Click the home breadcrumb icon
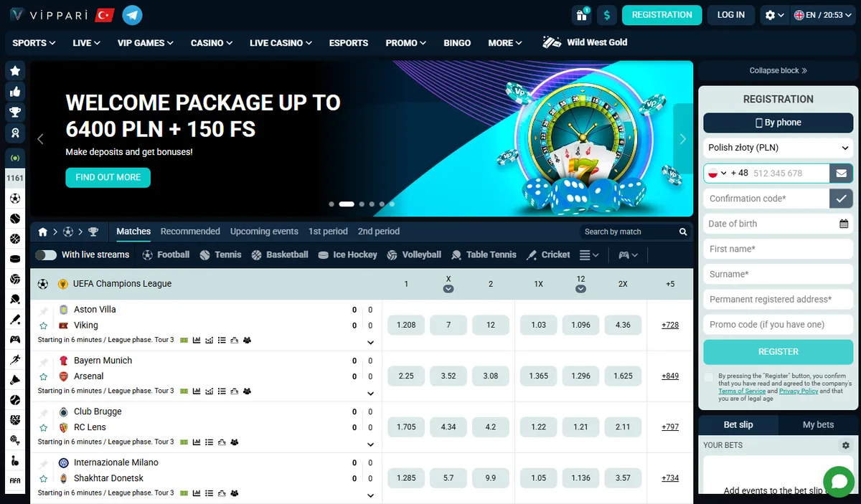Screen dimensions: 861x504 click(43, 232)
